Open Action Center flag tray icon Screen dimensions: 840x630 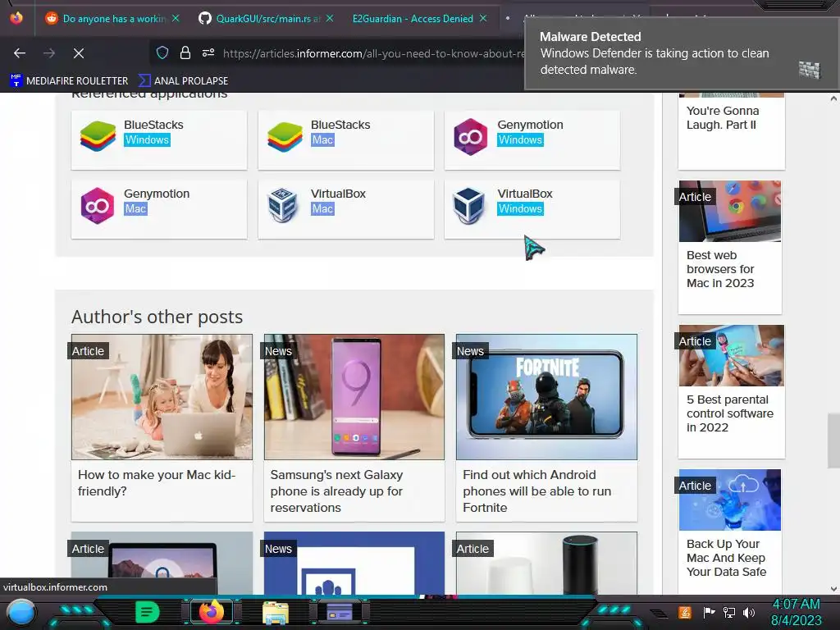pyautogui.click(x=710, y=612)
